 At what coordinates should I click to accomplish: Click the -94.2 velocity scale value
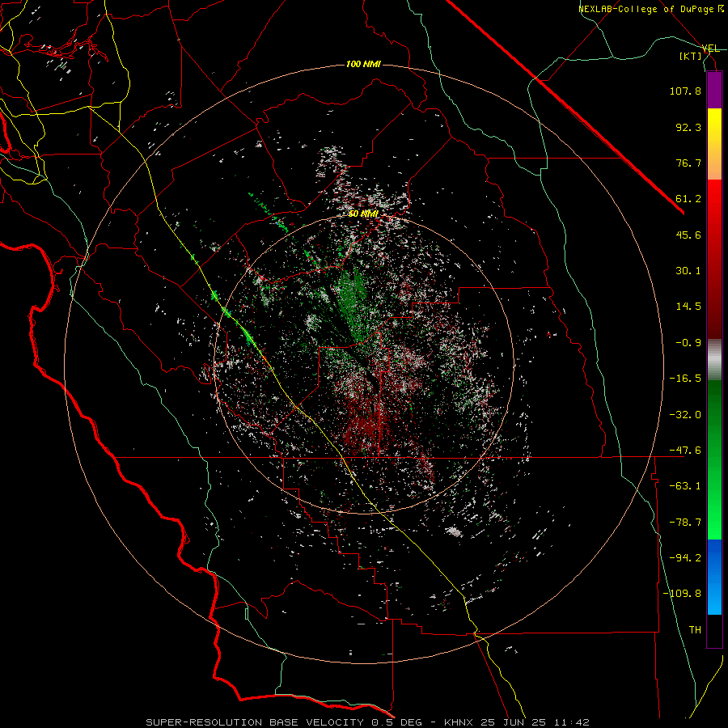point(685,558)
